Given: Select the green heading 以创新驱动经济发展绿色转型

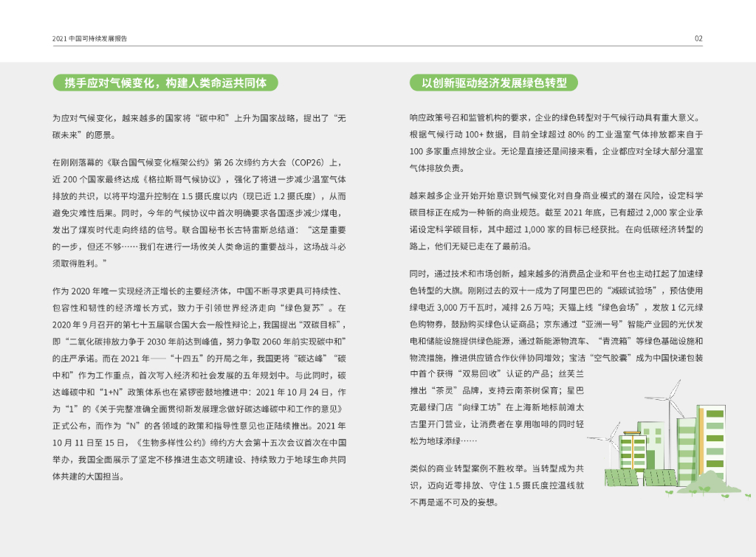Looking at the screenshot, I should click(494, 83).
